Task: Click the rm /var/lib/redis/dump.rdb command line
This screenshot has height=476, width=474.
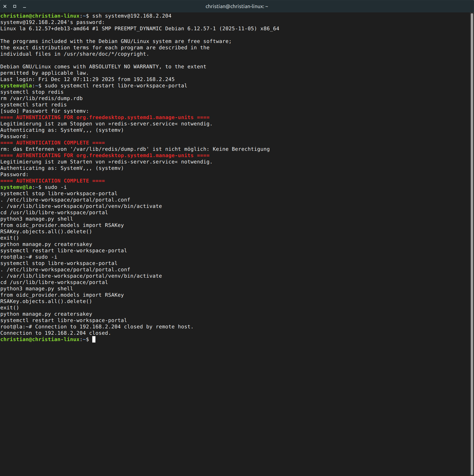Action: (x=42, y=98)
